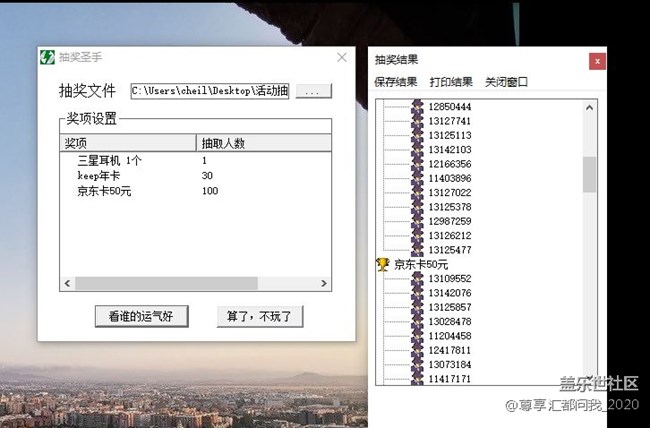This screenshot has width=650, height=428.
Task: Click the vertical scrollbar thumb in results
Action: (589, 175)
